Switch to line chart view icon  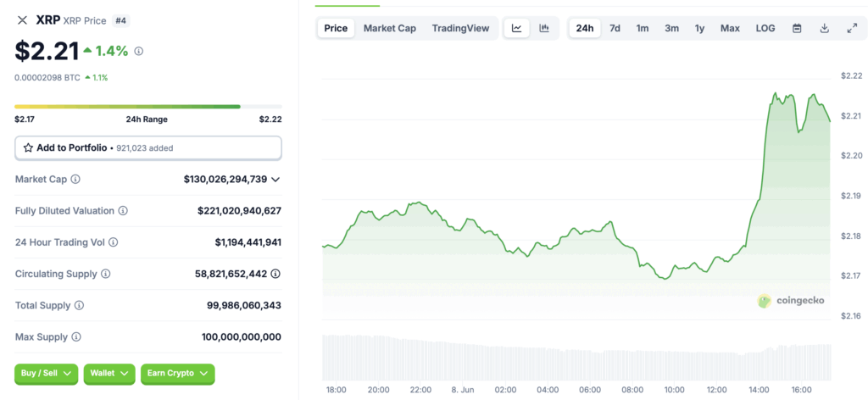coord(517,28)
